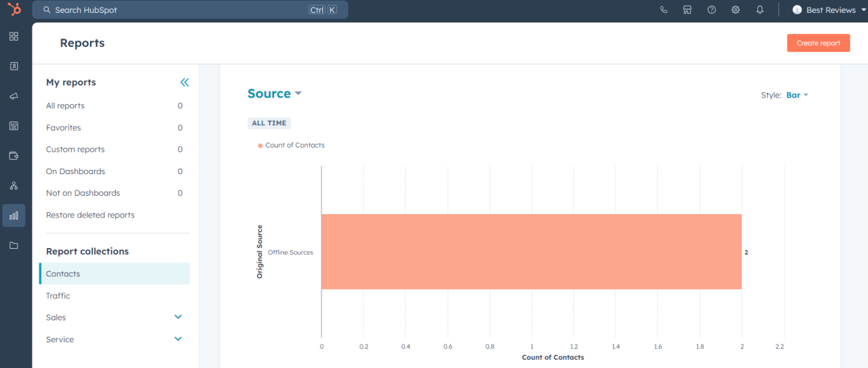Open the Best Reviews account dropdown
Viewport: 868px width, 368px height.
coord(828,10)
